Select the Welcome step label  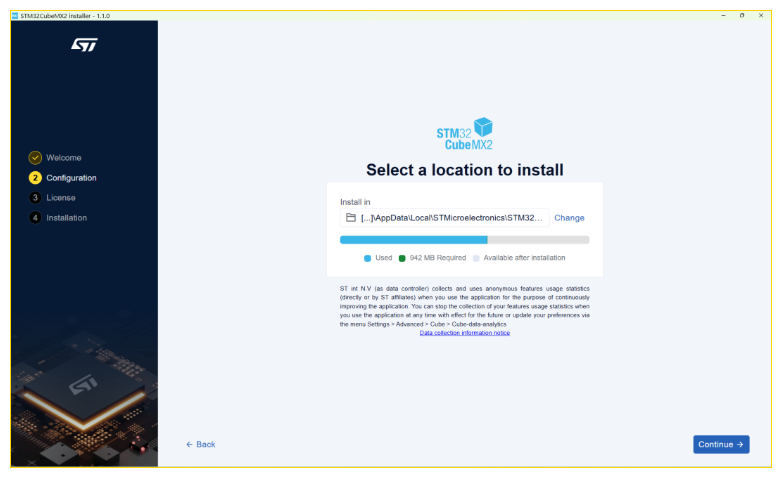(64, 158)
